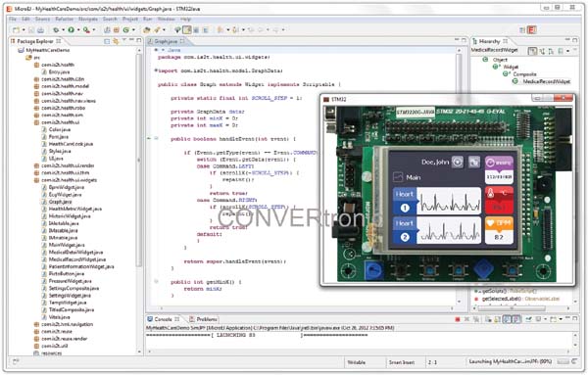Click the New file toolbar icon
Image resolution: width=588 pixels, height=375 pixels.
16,30
